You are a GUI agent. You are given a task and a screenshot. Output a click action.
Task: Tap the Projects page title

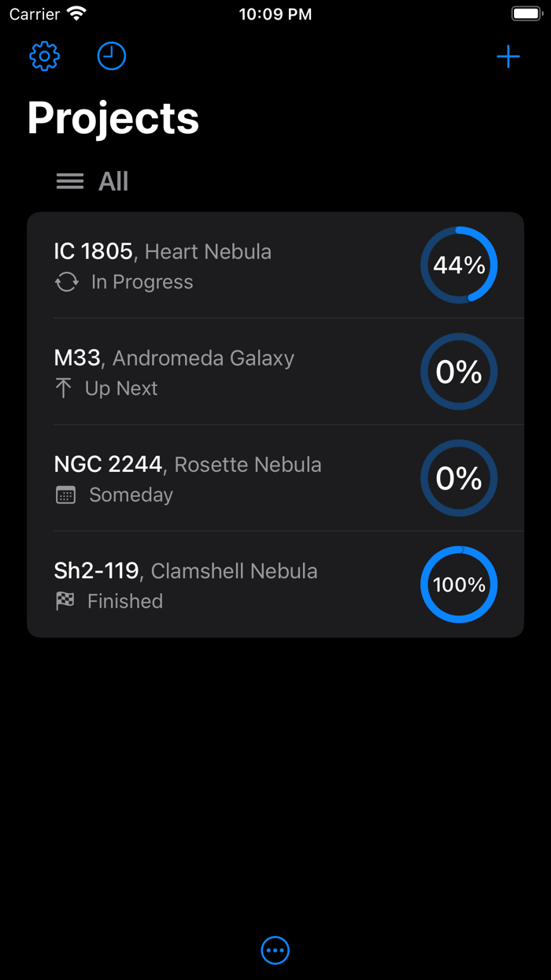[x=113, y=118]
